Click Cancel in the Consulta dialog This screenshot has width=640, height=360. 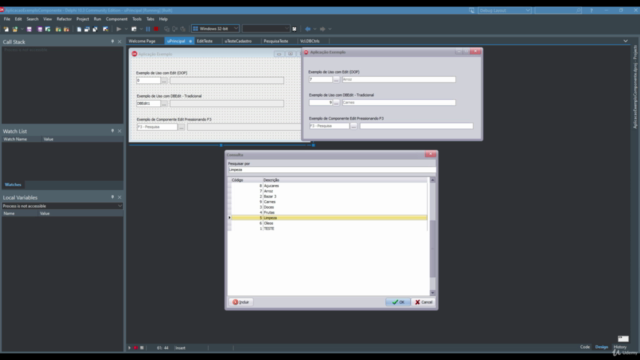pyautogui.click(x=424, y=302)
